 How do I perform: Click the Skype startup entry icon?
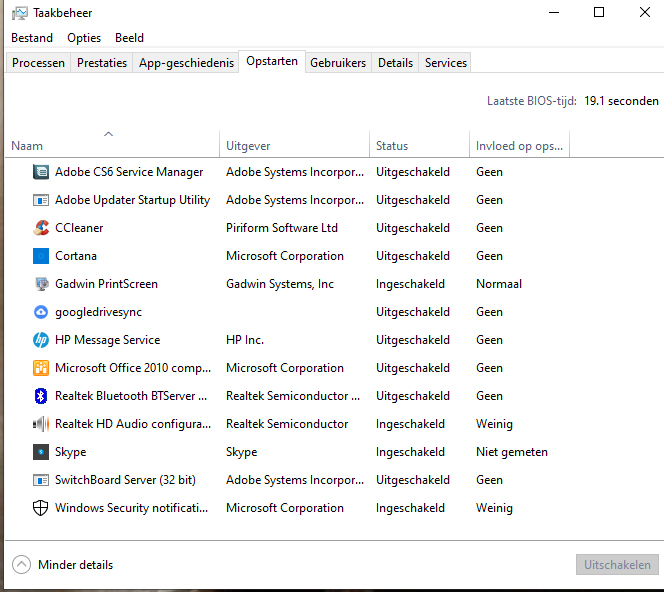tap(41, 452)
